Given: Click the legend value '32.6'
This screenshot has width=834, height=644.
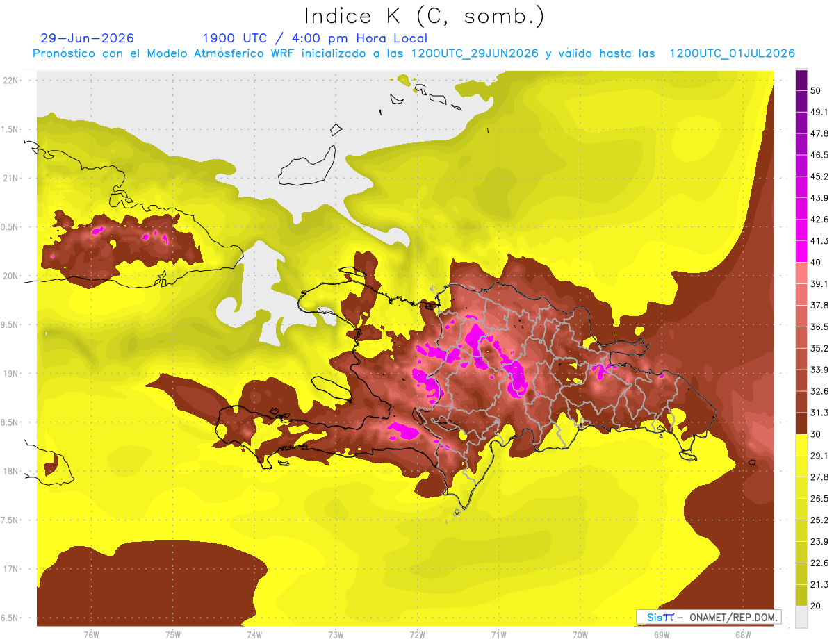Looking at the screenshot, I should 819,391.
